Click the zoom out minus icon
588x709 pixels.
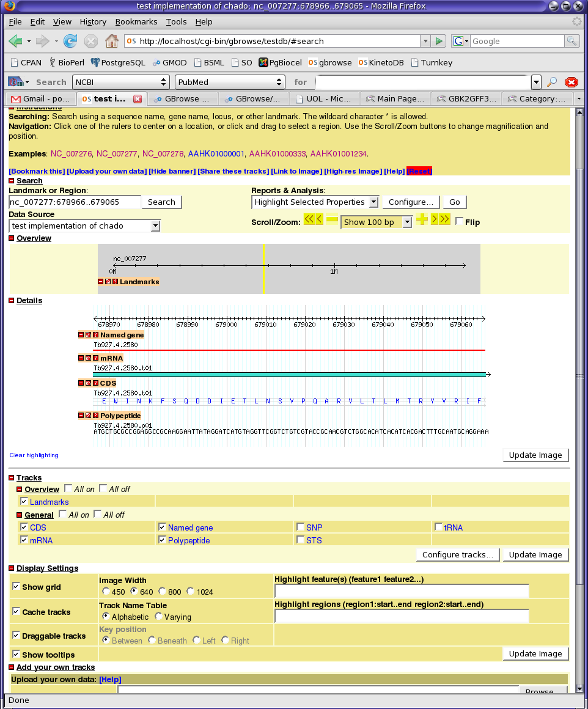pos(332,220)
